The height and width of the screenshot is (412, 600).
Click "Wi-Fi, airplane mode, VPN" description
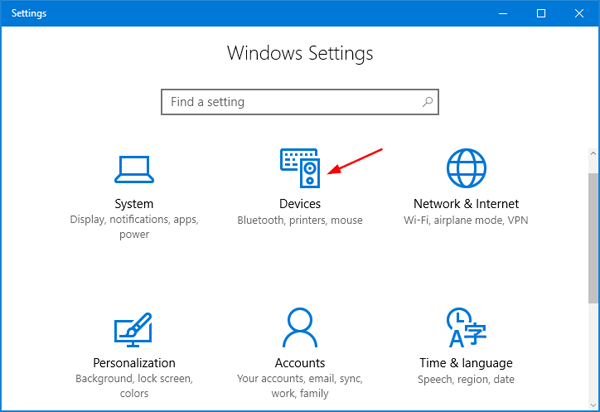coord(466,220)
